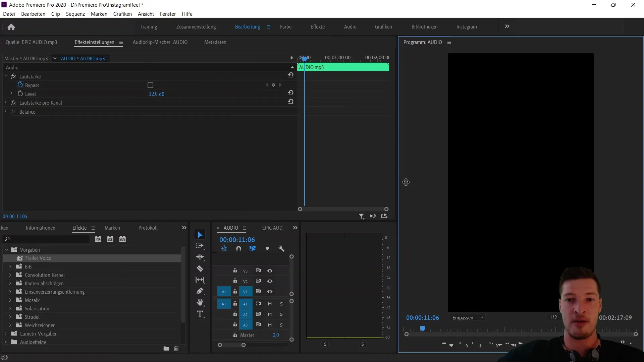
Task: Switch to Audioclip-Mischer: AUDIO tab
Action: [x=160, y=42]
